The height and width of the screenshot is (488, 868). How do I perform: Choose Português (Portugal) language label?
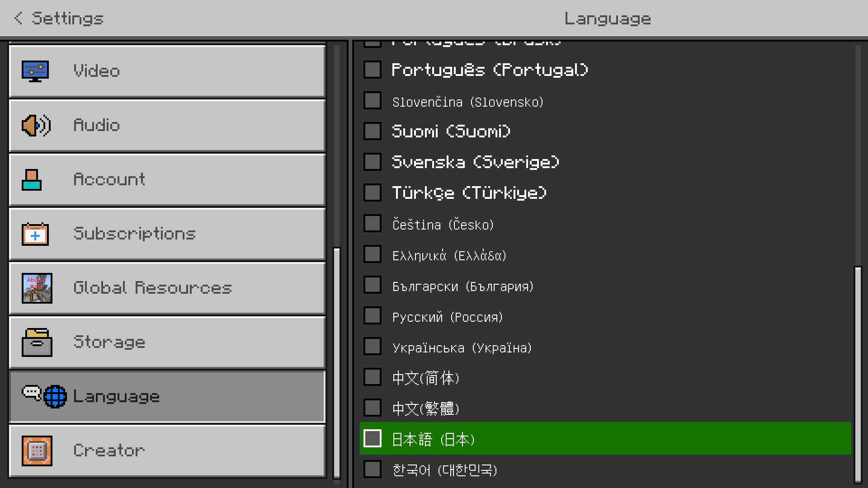(x=490, y=70)
